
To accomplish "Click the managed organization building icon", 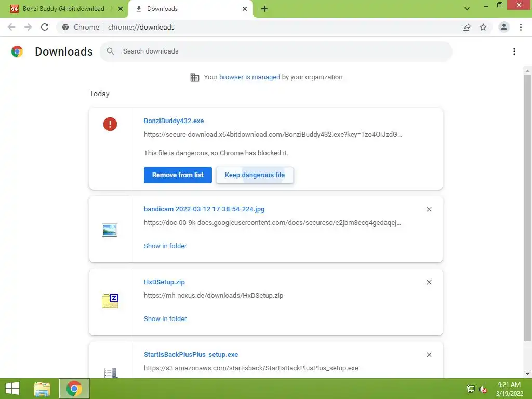I will coord(195,77).
